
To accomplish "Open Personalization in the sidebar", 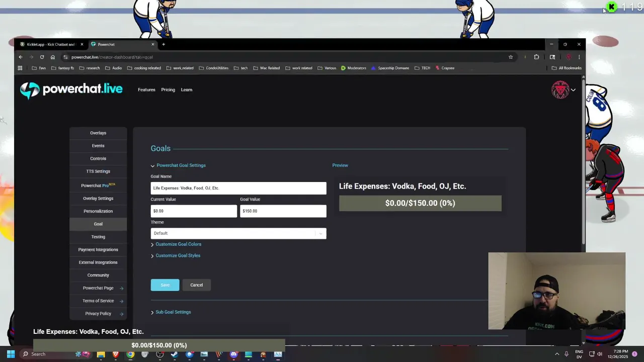I will [98, 211].
